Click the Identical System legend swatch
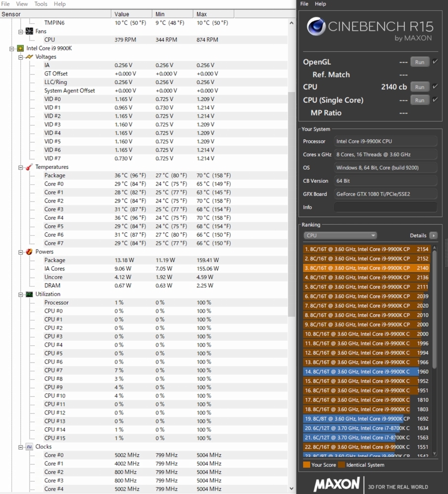 coord(341,465)
